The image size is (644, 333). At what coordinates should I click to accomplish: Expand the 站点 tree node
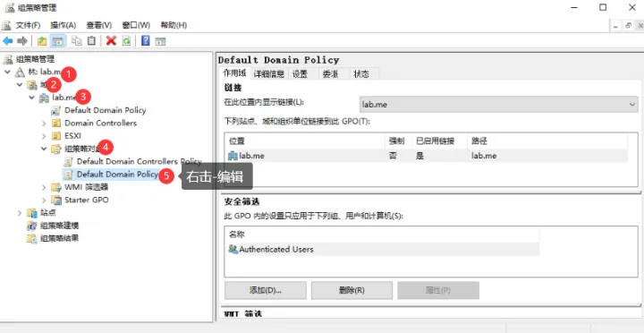click(x=20, y=212)
